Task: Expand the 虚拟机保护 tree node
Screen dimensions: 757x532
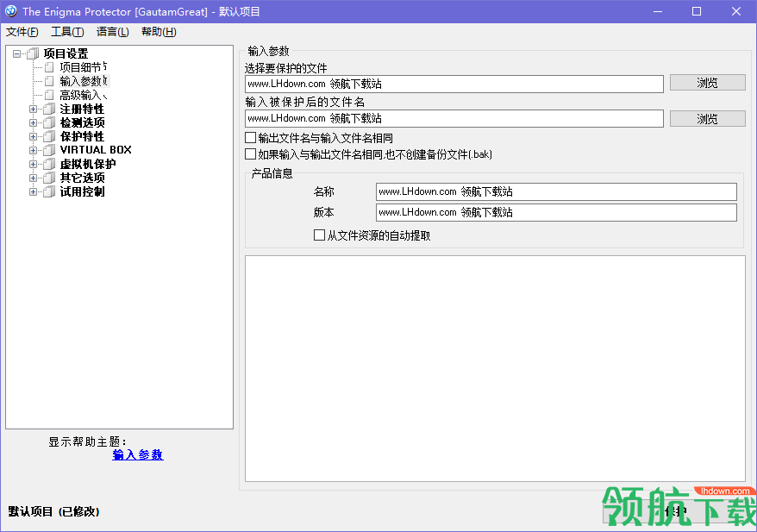Action: pyautogui.click(x=33, y=164)
